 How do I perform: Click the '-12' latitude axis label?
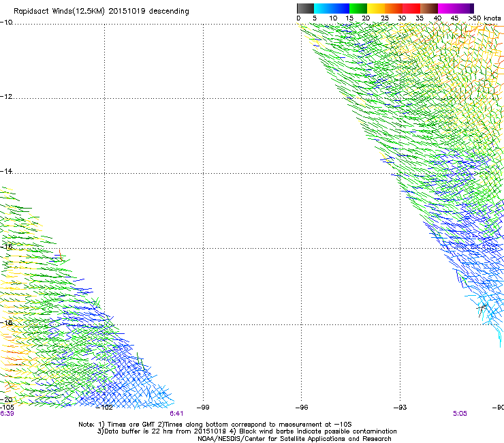point(6,97)
